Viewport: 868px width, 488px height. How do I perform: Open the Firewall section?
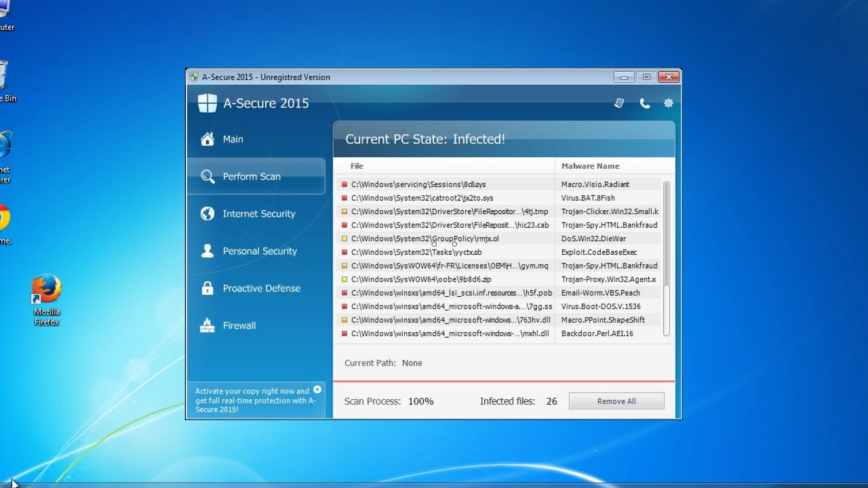(256, 325)
